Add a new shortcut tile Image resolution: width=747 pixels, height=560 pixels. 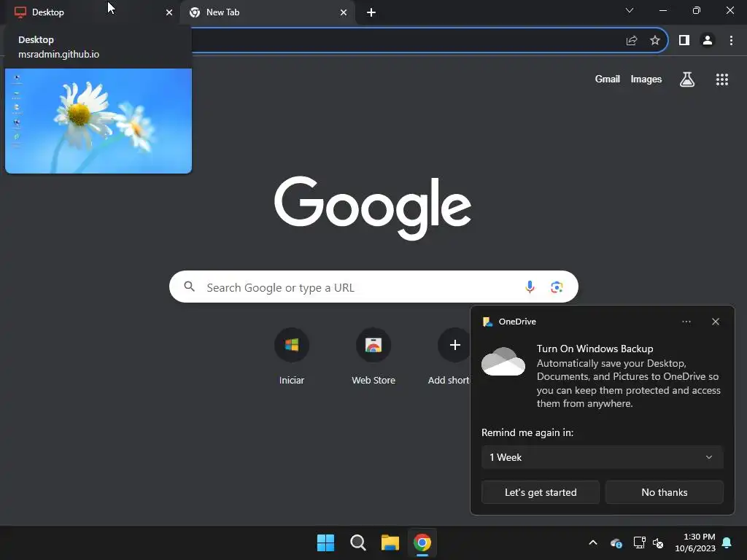pyautogui.click(x=451, y=357)
